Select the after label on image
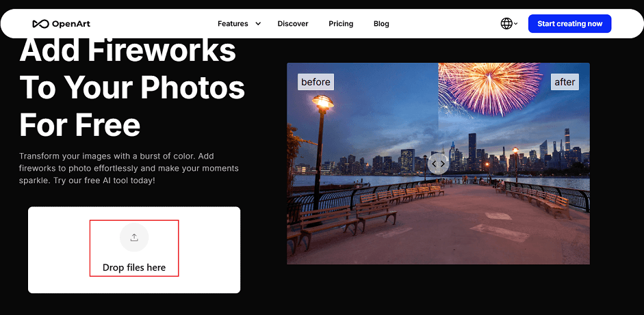The height and width of the screenshot is (315, 644). [x=565, y=82]
